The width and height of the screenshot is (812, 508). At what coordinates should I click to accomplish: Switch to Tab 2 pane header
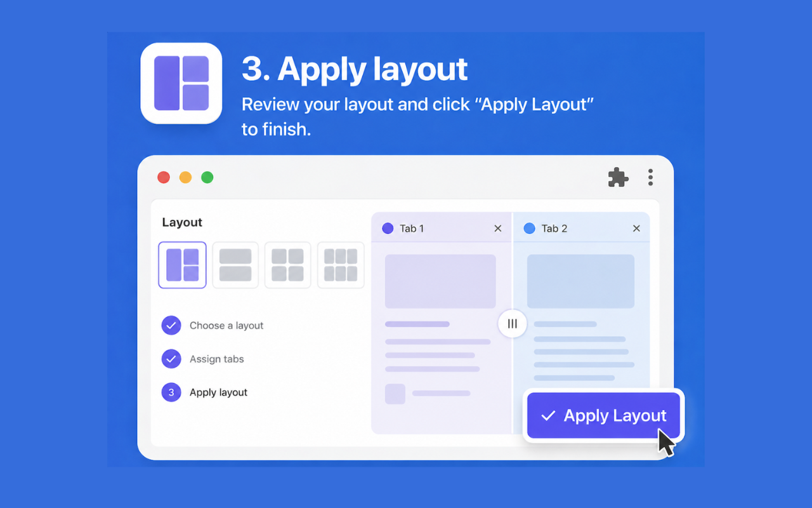click(582, 228)
